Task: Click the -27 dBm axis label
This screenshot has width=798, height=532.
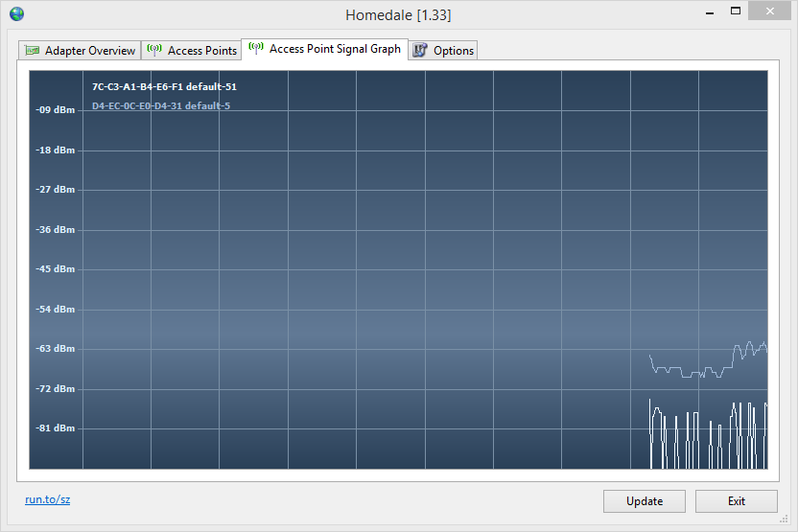Action: point(55,189)
